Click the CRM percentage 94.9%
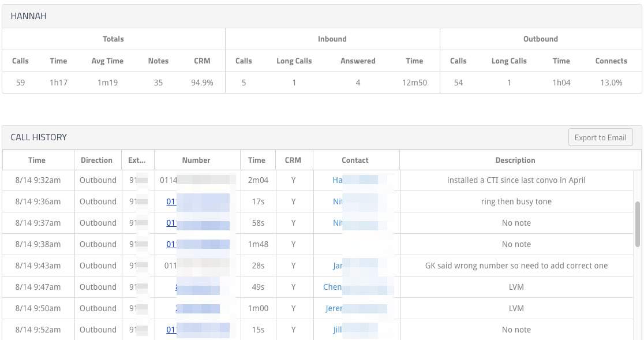 pos(202,83)
